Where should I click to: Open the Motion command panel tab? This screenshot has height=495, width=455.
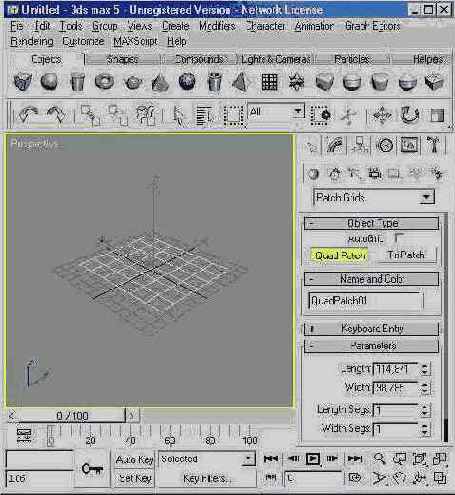(x=384, y=145)
